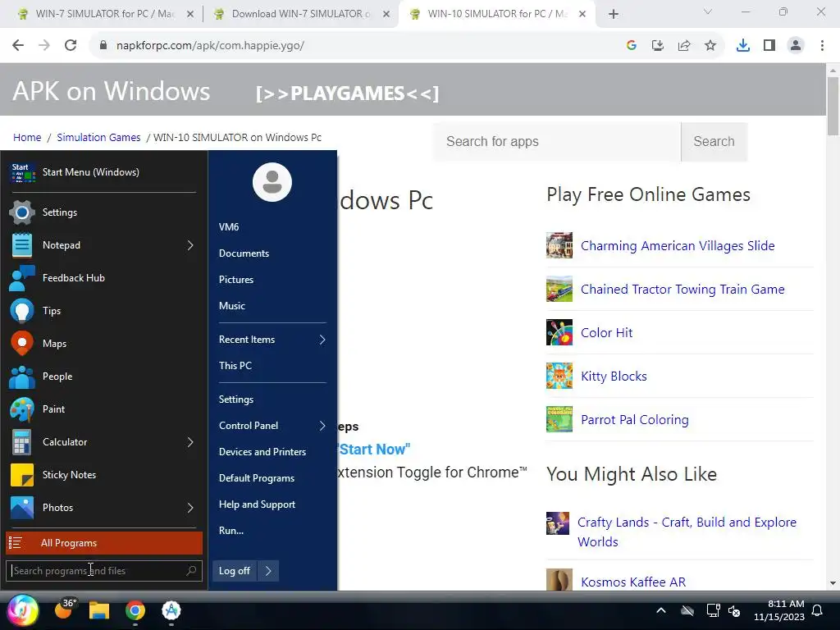Image resolution: width=840 pixels, height=630 pixels.
Task: Launch Paint palette icon
Action: [22, 409]
